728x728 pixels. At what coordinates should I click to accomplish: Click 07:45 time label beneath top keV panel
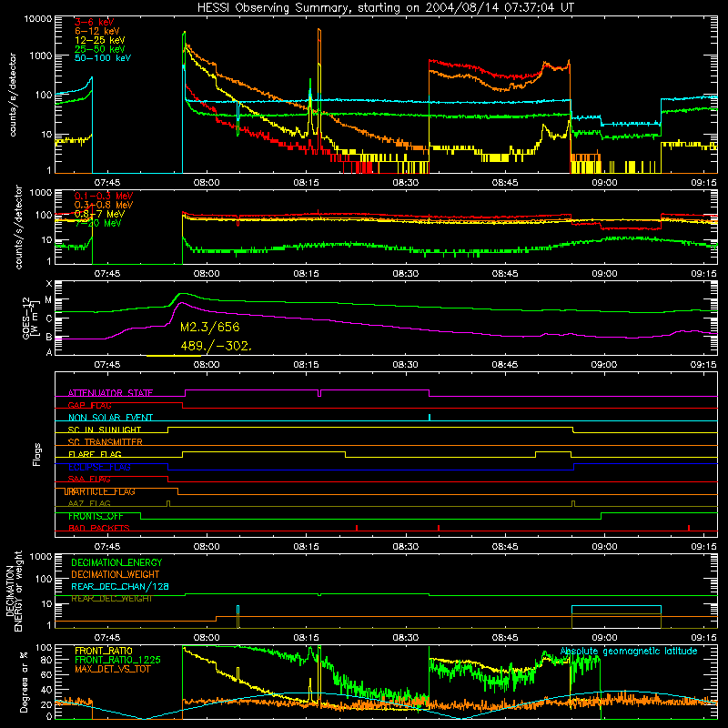[x=107, y=183]
